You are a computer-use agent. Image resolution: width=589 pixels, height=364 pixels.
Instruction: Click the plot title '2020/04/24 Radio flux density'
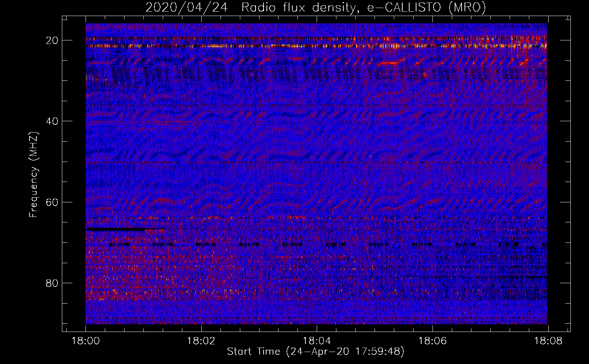(316, 7)
